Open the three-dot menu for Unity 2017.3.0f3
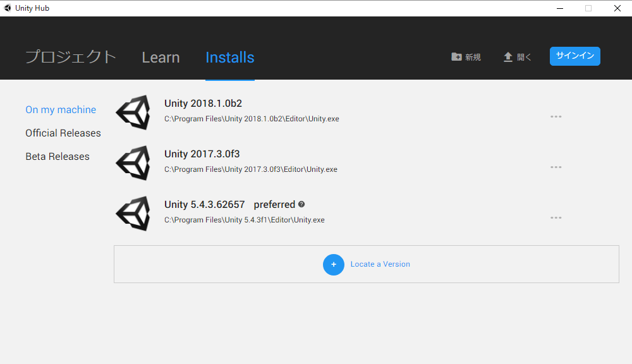Image resolution: width=632 pixels, height=364 pixels. (x=556, y=167)
